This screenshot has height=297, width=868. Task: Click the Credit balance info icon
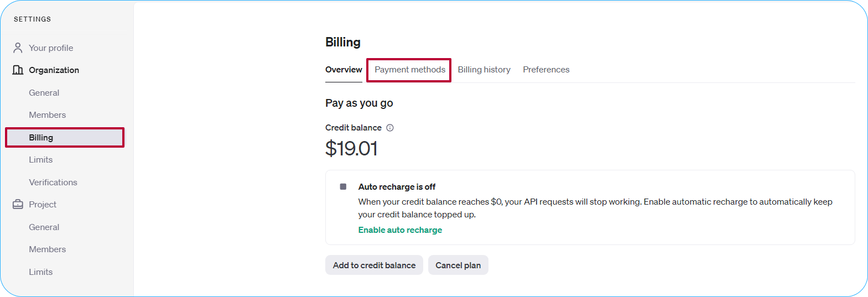click(390, 128)
